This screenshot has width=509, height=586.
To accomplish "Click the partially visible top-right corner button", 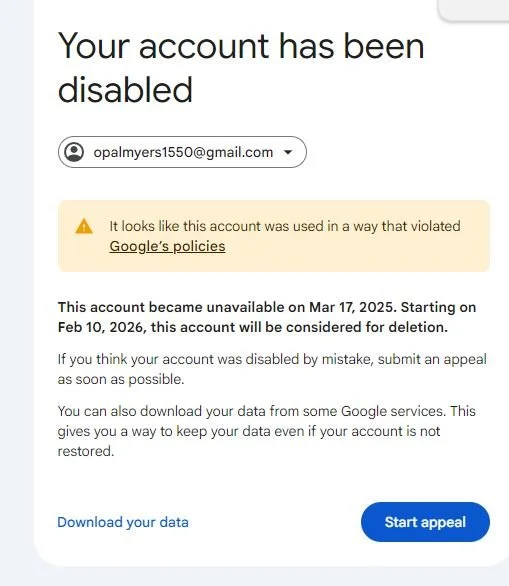I will [x=474, y=10].
